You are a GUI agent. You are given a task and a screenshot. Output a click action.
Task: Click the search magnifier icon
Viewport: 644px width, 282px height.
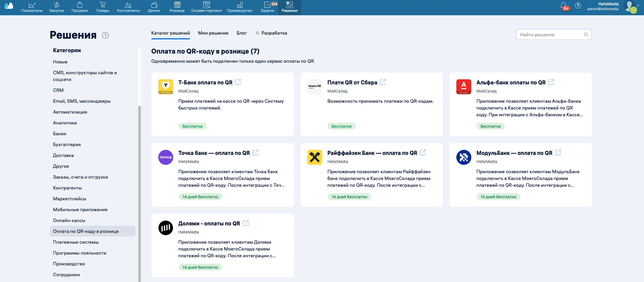(x=586, y=35)
